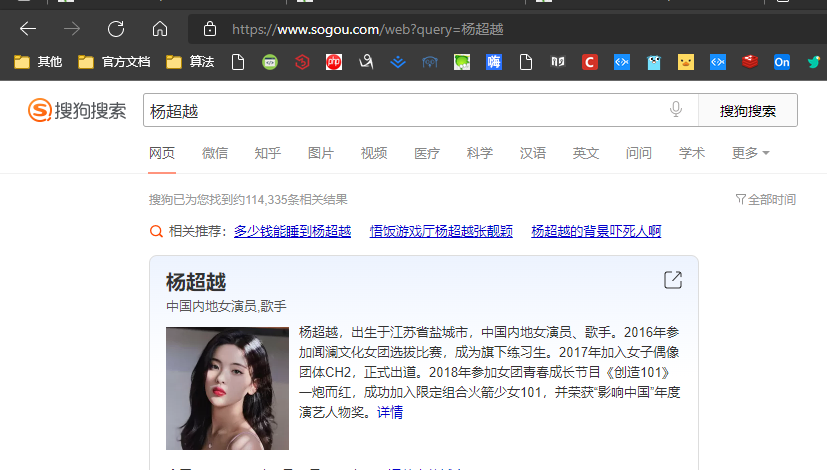This screenshot has width=827, height=470.
Task: Open the first blue code-bracket bookmark icon
Action: pos(622,62)
